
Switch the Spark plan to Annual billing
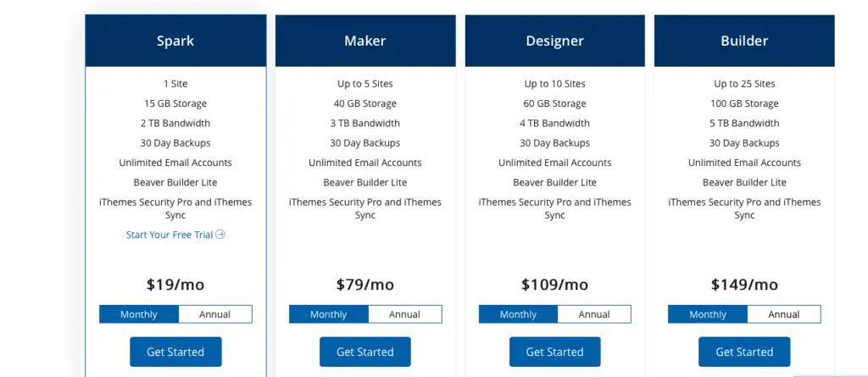[x=215, y=314]
